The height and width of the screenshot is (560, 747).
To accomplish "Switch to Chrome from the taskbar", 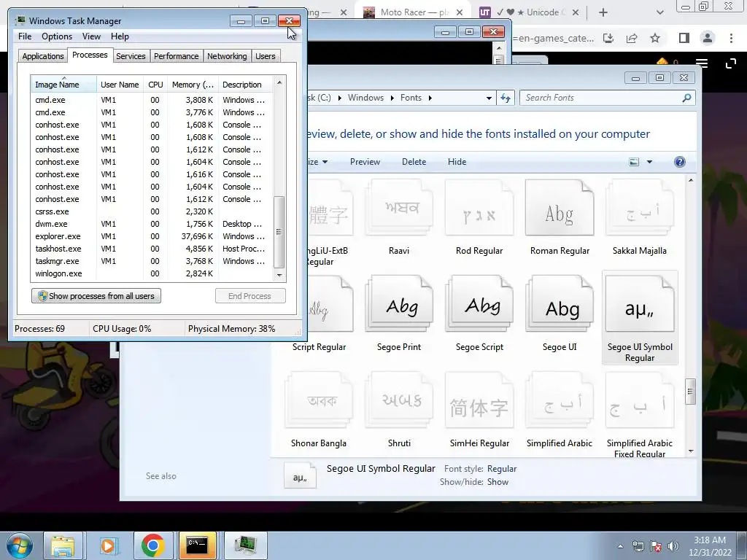I will click(x=153, y=545).
